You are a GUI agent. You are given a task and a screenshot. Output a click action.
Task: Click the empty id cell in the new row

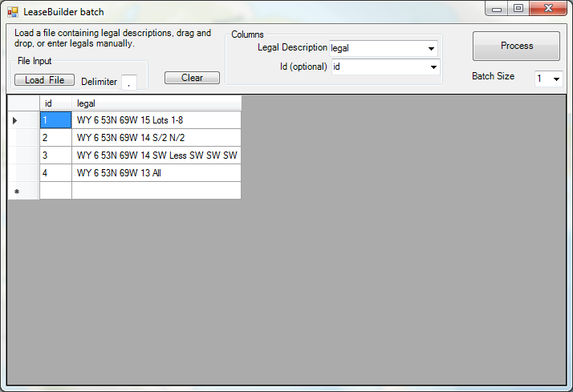[55, 191]
